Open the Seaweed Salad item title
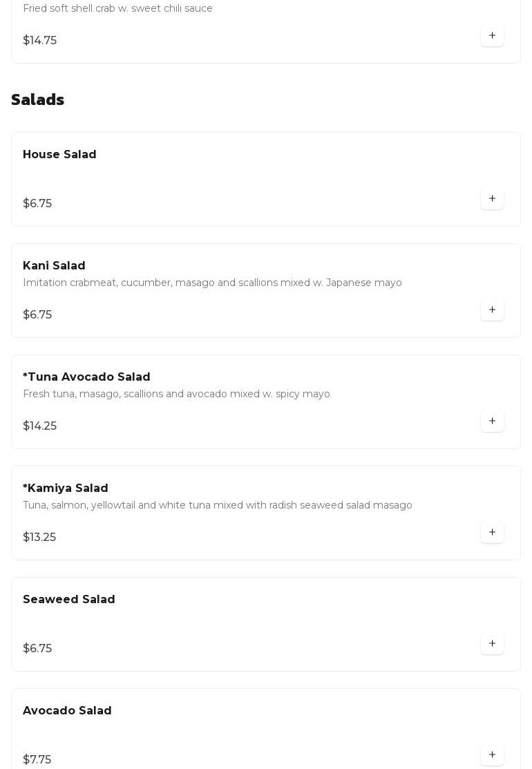Screen dimensions: 532x769 point(69,600)
